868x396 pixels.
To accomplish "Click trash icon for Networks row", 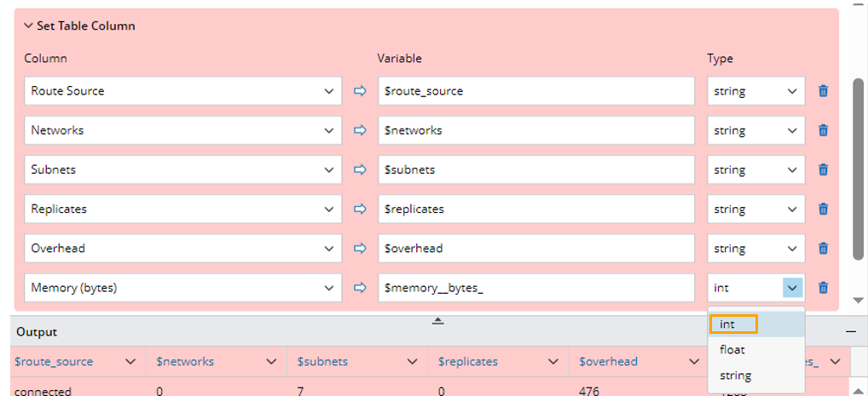I will (823, 130).
